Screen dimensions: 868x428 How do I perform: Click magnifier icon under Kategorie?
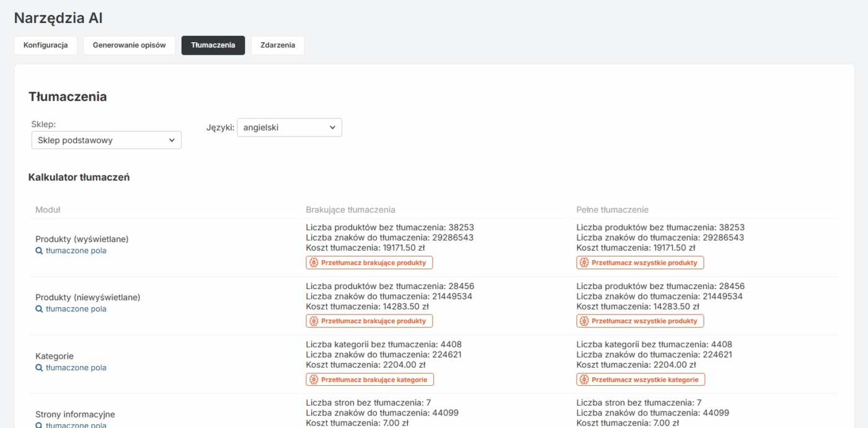click(39, 368)
